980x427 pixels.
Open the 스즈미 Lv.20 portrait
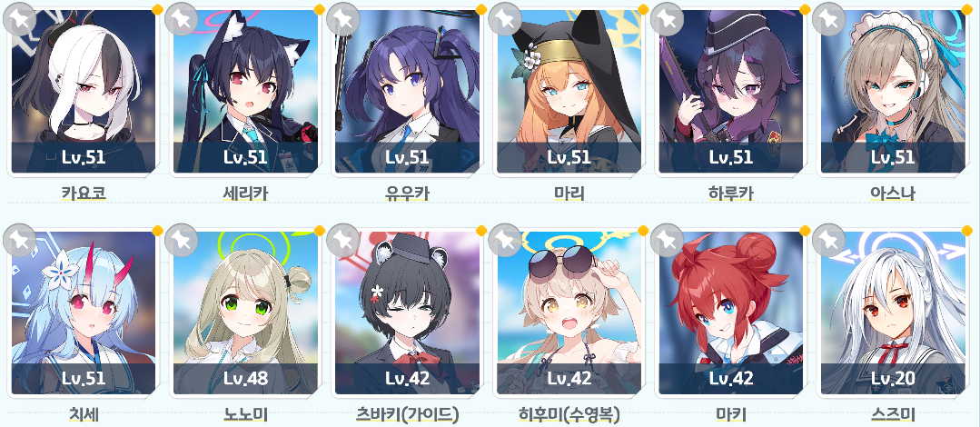tap(893, 313)
